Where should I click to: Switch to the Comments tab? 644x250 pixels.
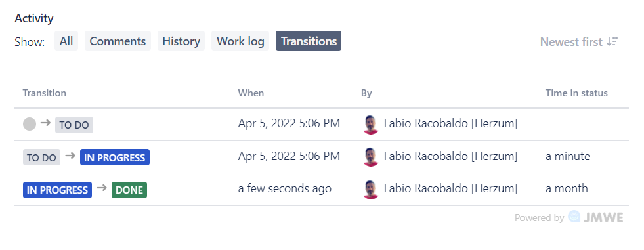pos(118,41)
